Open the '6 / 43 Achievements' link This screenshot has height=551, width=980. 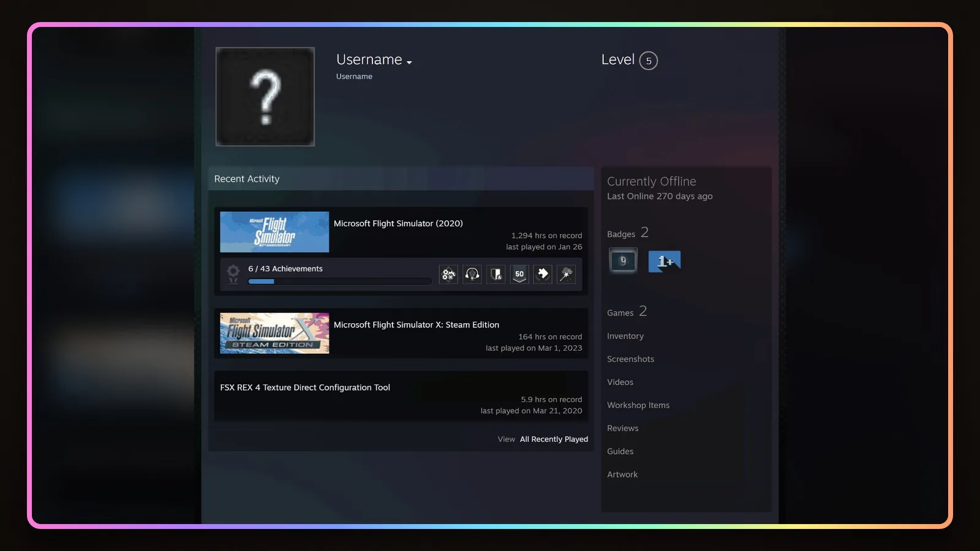pos(285,269)
